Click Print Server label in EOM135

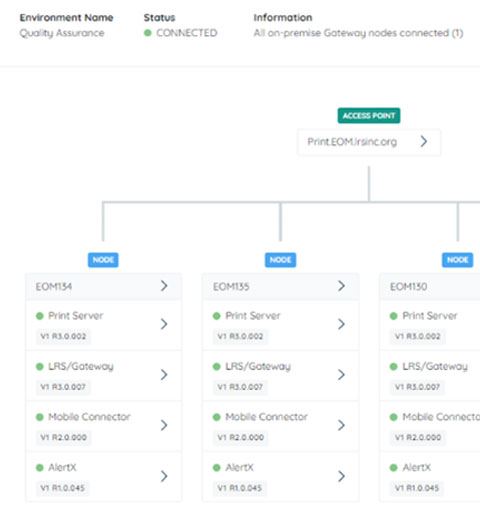[253, 316]
